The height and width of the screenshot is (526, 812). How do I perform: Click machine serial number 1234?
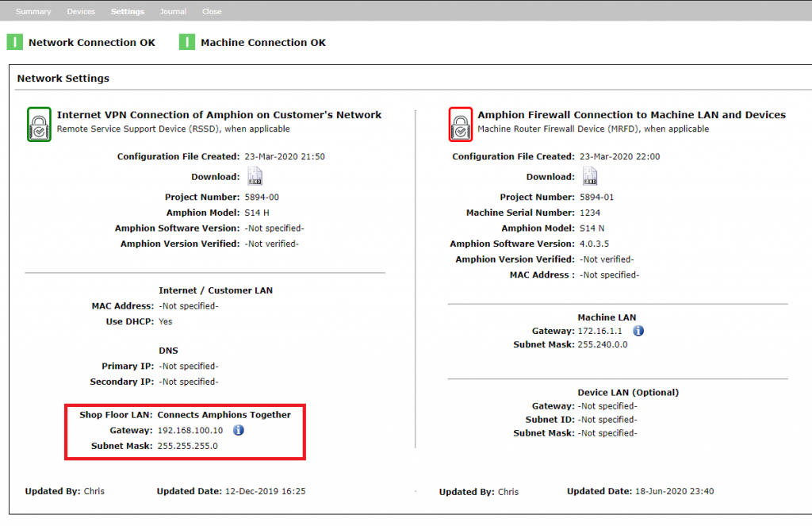[x=590, y=213]
